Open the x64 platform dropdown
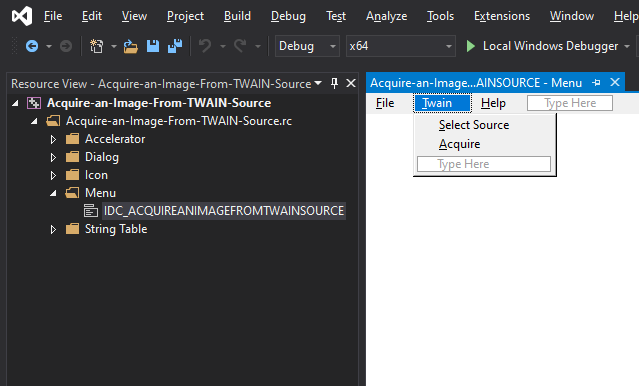 tap(401, 46)
